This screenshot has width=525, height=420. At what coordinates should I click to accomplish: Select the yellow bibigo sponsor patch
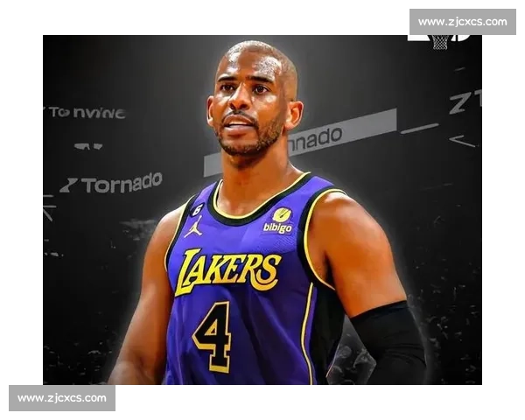click(x=280, y=220)
